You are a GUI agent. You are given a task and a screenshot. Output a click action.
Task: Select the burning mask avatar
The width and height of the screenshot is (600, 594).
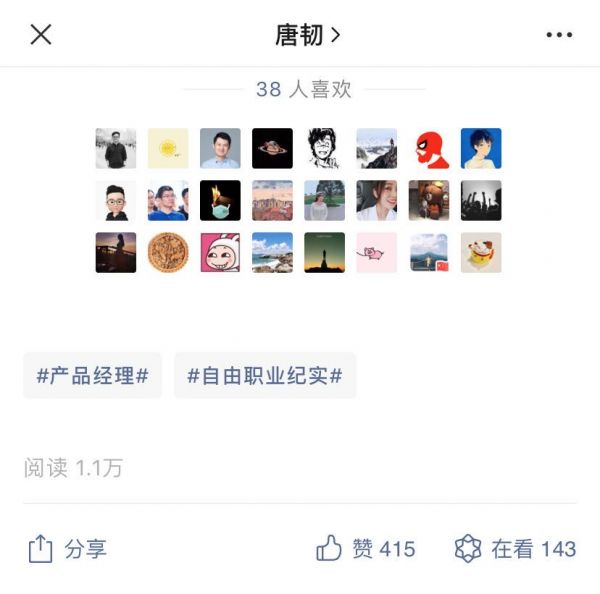coord(220,201)
